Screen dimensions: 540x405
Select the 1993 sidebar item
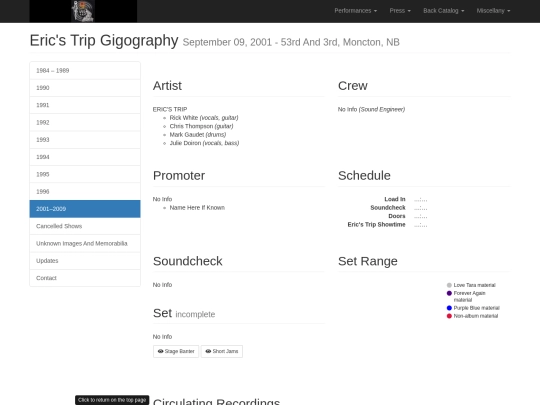[x=85, y=140]
